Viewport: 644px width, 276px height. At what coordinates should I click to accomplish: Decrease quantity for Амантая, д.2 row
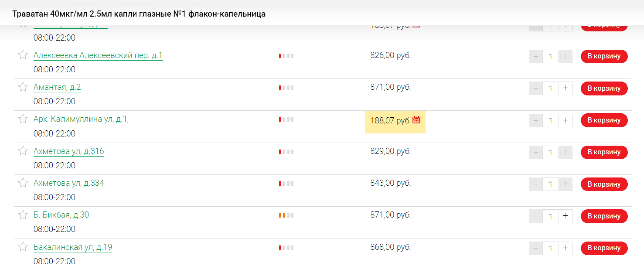click(x=536, y=88)
